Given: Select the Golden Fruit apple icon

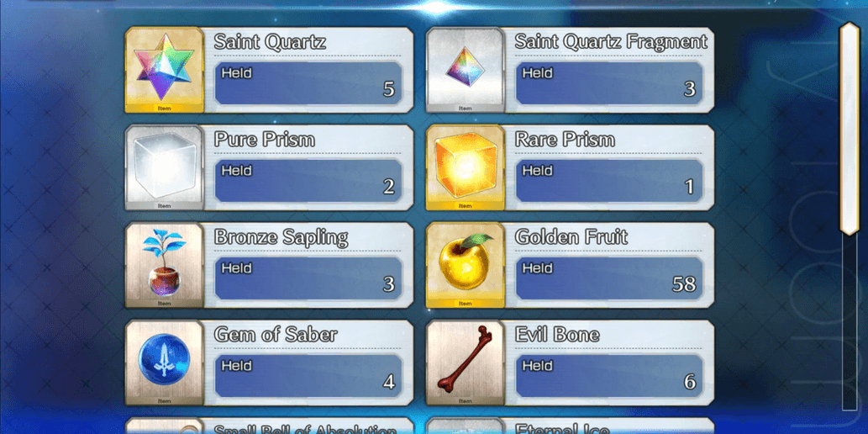Looking at the screenshot, I should pyautogui.click(x=465, y=266).
